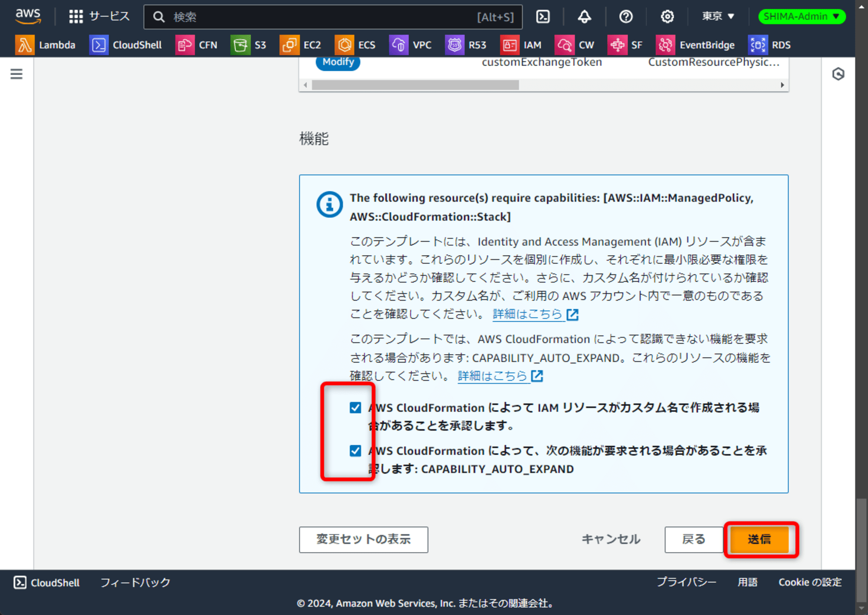Open プライバシー footer link
Screen dimensions: 868x615
(686, 582)
